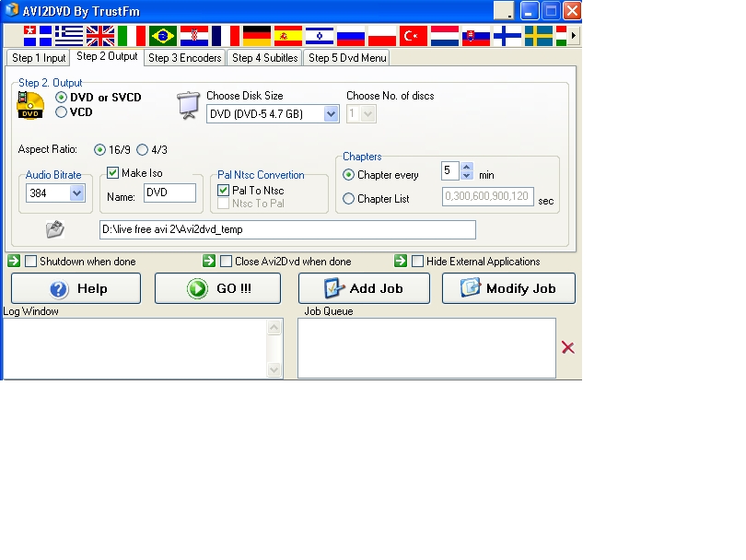Open the Step 1 Input tab
The image size is (746, 560).
coord(39,58)
